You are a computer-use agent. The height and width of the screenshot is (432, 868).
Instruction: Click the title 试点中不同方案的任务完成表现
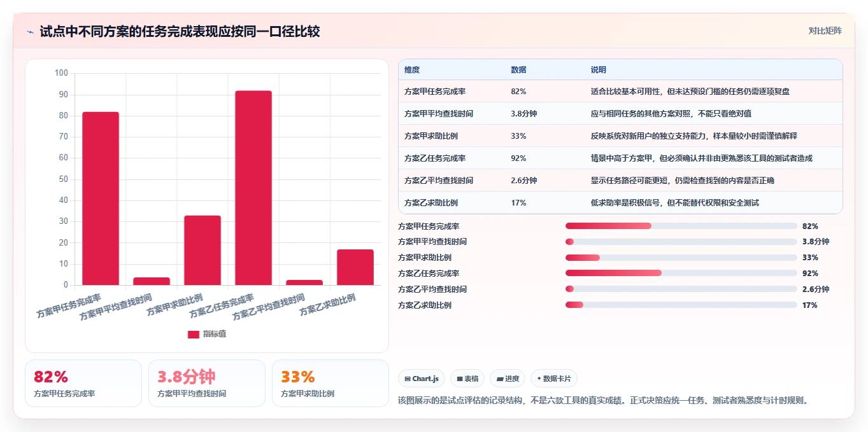click(x=180, y=32)
